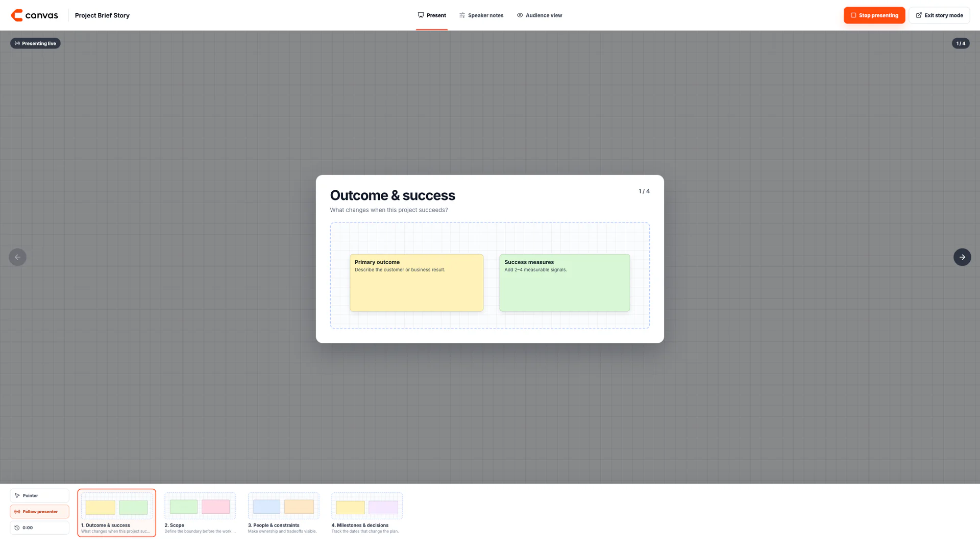Click the Success measures green card

tap(565, 283)
